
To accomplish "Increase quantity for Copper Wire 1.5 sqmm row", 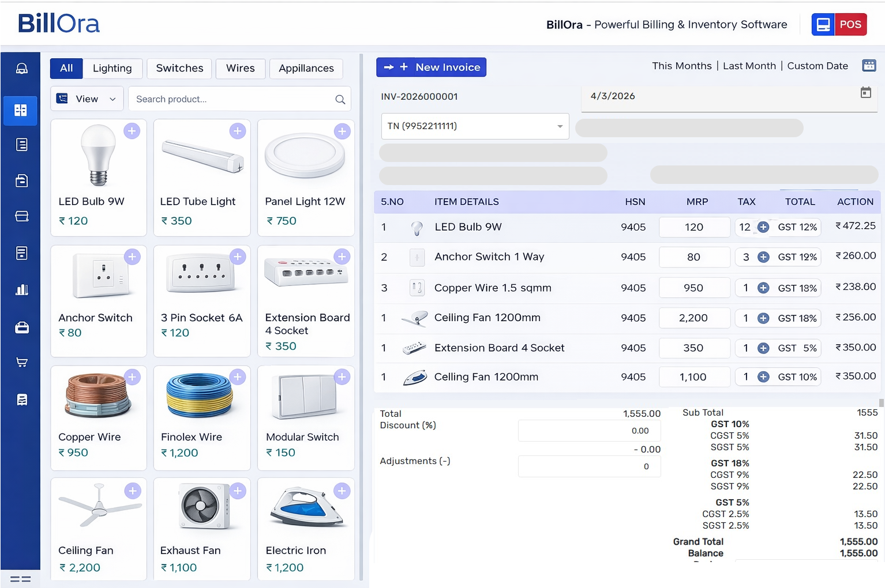I will (763, 288).
